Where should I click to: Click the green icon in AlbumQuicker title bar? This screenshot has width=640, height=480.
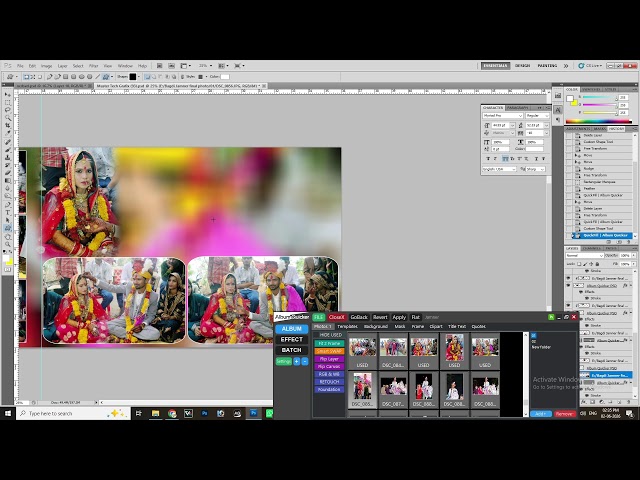(x=551, y=317)
